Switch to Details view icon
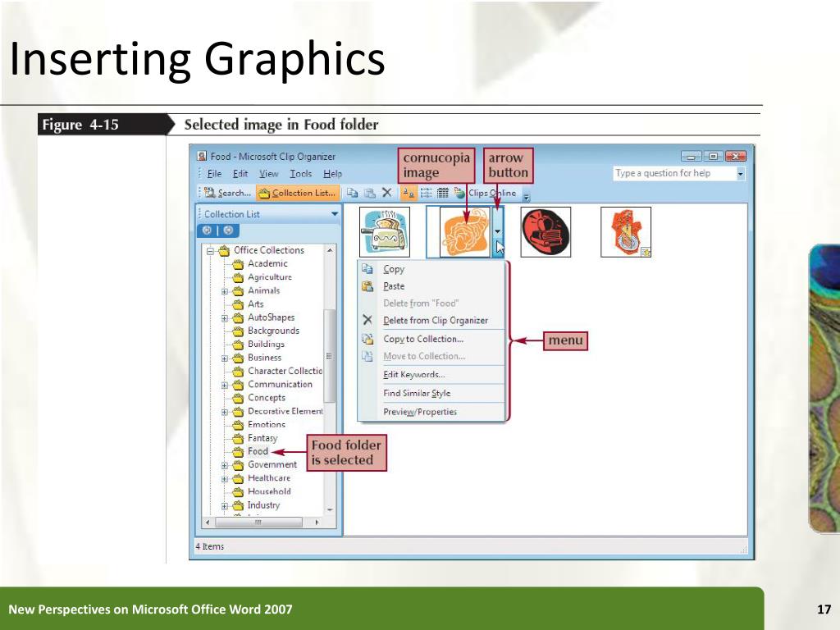This screenshot has width=840, height=630. [443, 193]
